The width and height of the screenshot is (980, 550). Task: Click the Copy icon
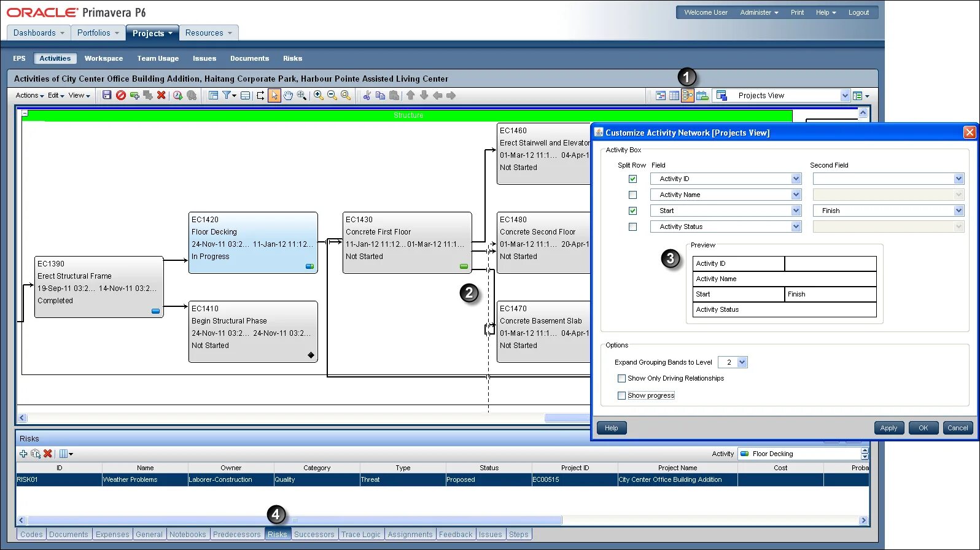380,95
